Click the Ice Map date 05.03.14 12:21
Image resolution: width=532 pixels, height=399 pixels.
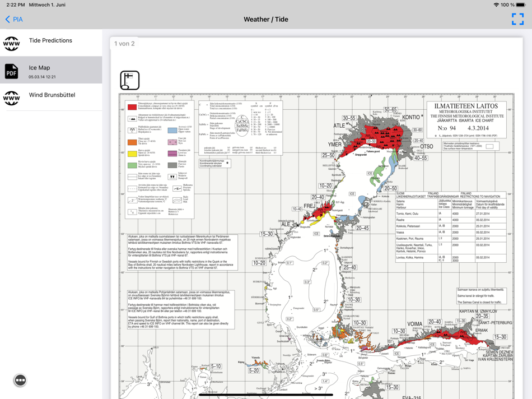[x=42, y=77]
